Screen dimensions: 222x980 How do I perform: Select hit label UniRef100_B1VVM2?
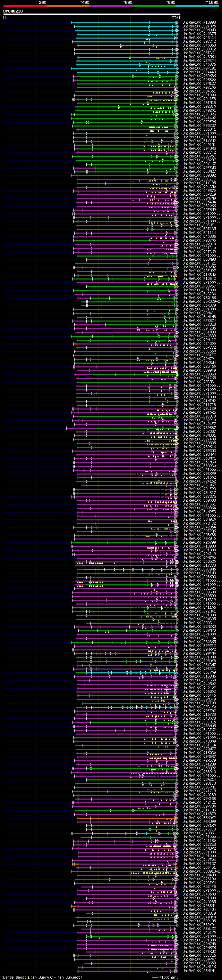[x=199, y=141]
